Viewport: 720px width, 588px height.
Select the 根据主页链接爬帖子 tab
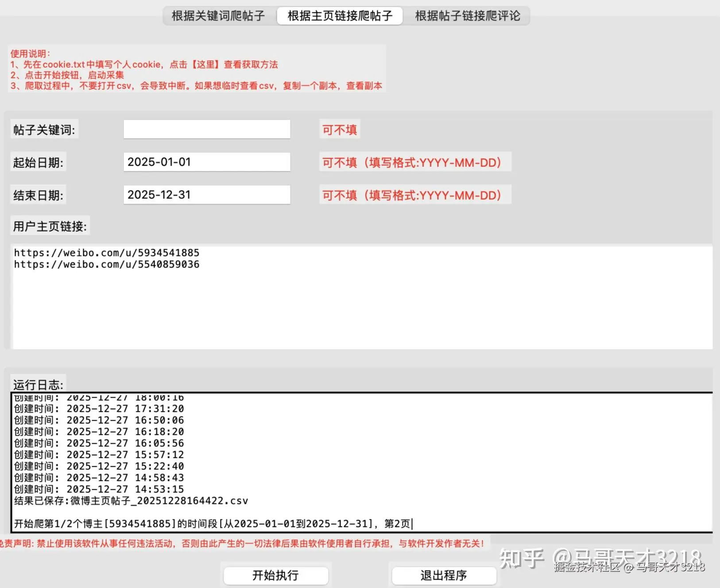coord(340,16)
